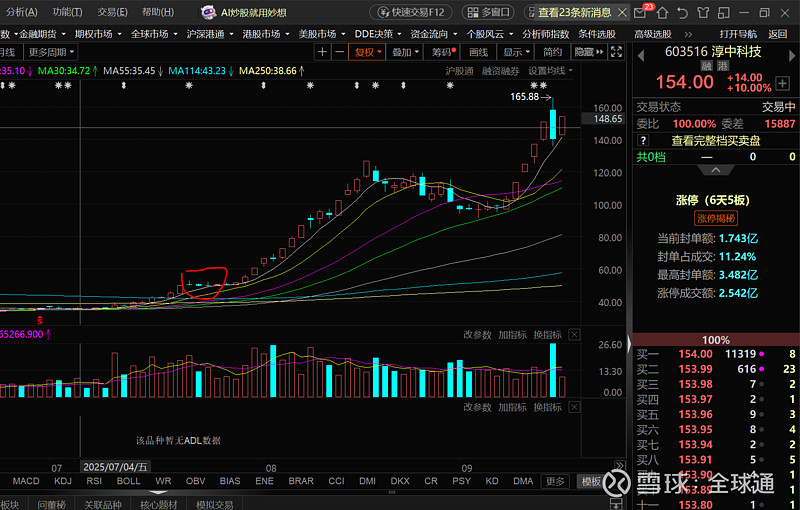Go to next stock using right arrow
The width and height of the screenshot is (800, 510).
(792, 55)
